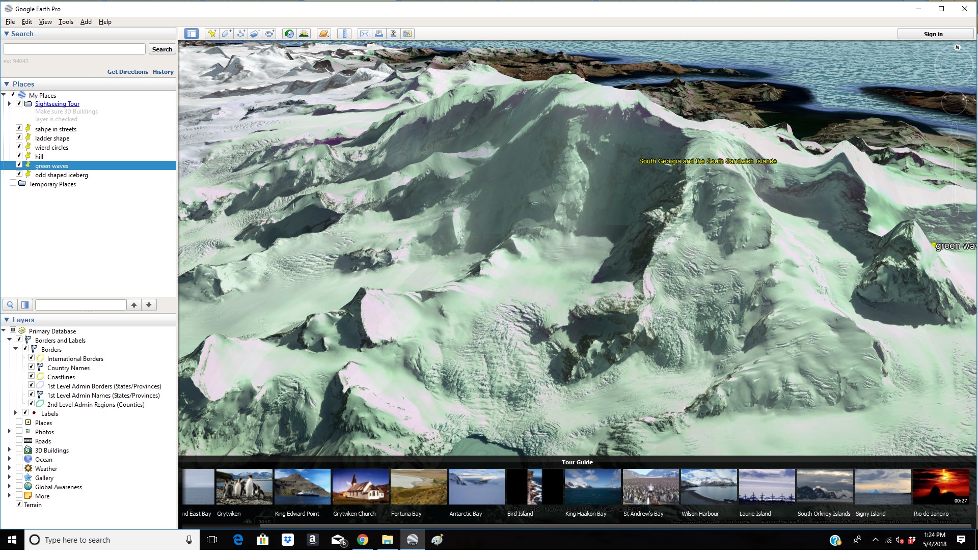Select the Add Path tool
The height and width of the screenshot is (560, 978).
click(240, 34)
